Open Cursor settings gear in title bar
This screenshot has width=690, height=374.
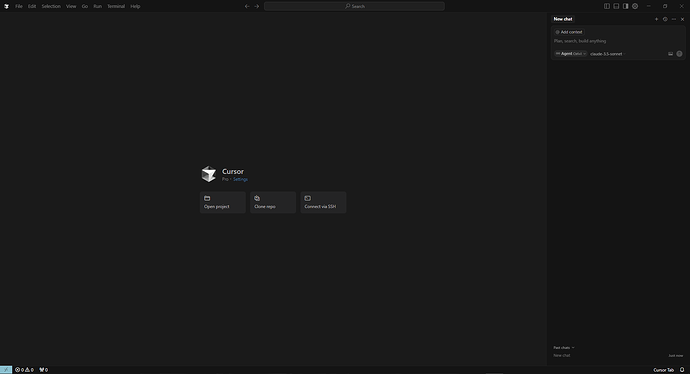[635, 6]
